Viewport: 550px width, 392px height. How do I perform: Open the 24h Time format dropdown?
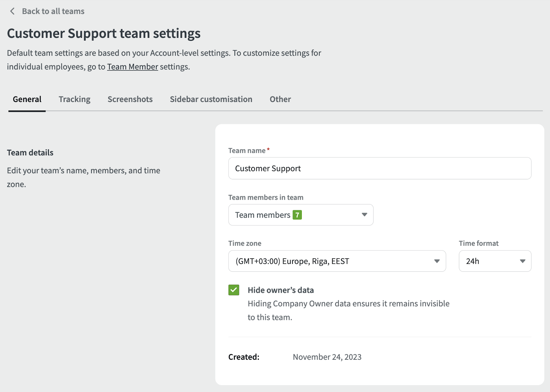point(495,261)
